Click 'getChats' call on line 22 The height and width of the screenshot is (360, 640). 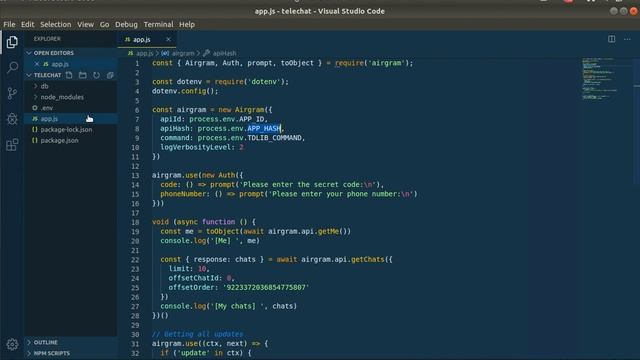pyautogui.click(x=367, y=260)
